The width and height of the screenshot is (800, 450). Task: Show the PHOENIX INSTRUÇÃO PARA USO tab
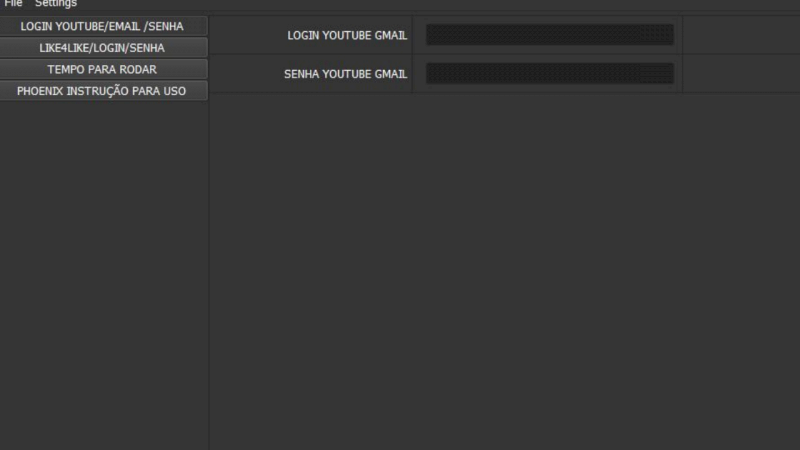point(103,91)
